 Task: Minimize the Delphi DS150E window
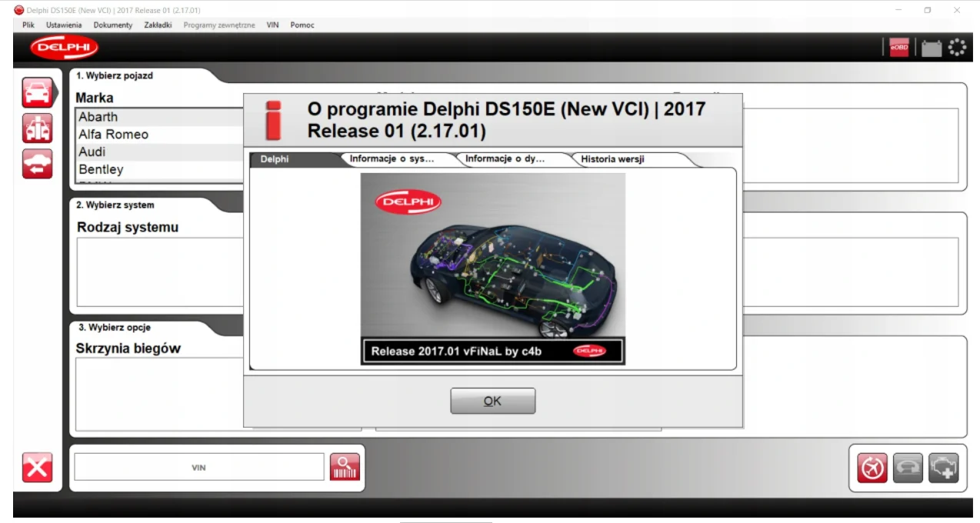[x=898, y=10]
